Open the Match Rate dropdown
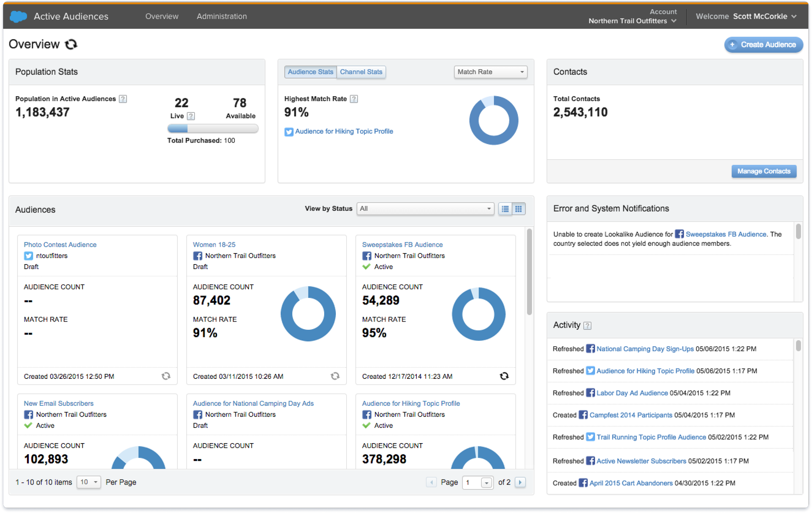 click(x=490, y=72)
